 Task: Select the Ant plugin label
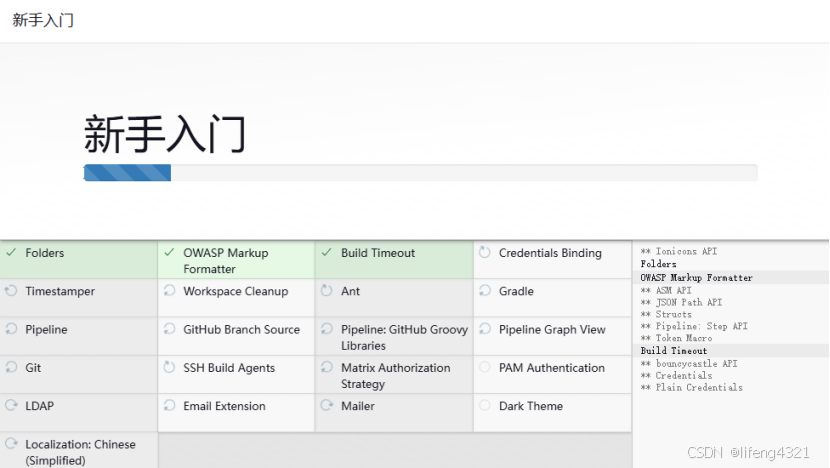coord(350,291)
